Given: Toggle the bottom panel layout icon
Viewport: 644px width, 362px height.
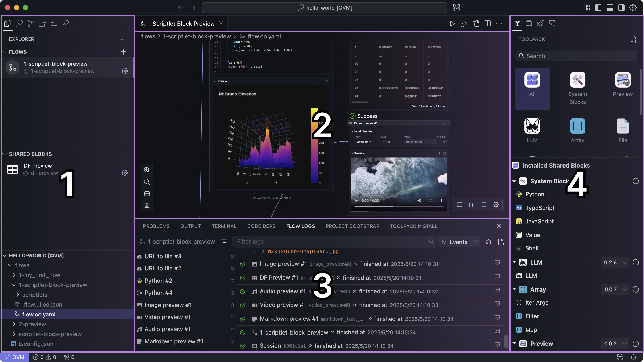Looking at the screenshot, I should pos(610,8).
